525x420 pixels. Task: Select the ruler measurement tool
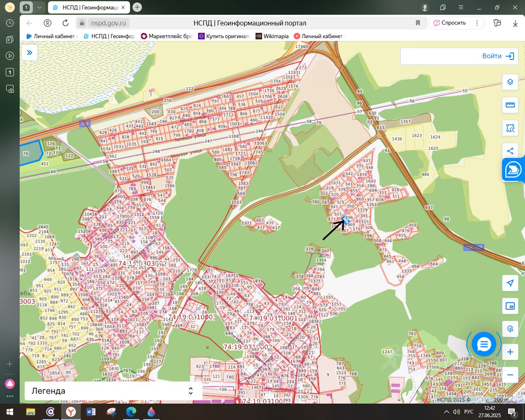510,105
